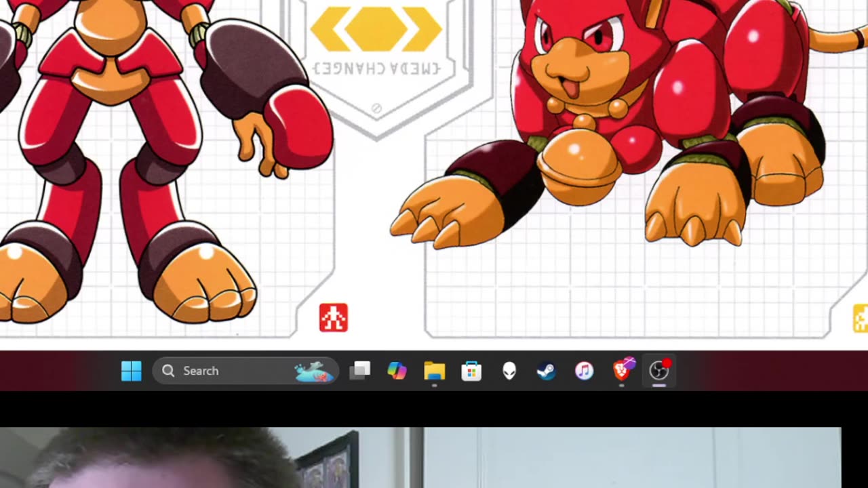Viewport: 868px width, 488px height.
Task: Switch to Brave browser on taskbar
Action: [x=623, y=369]
